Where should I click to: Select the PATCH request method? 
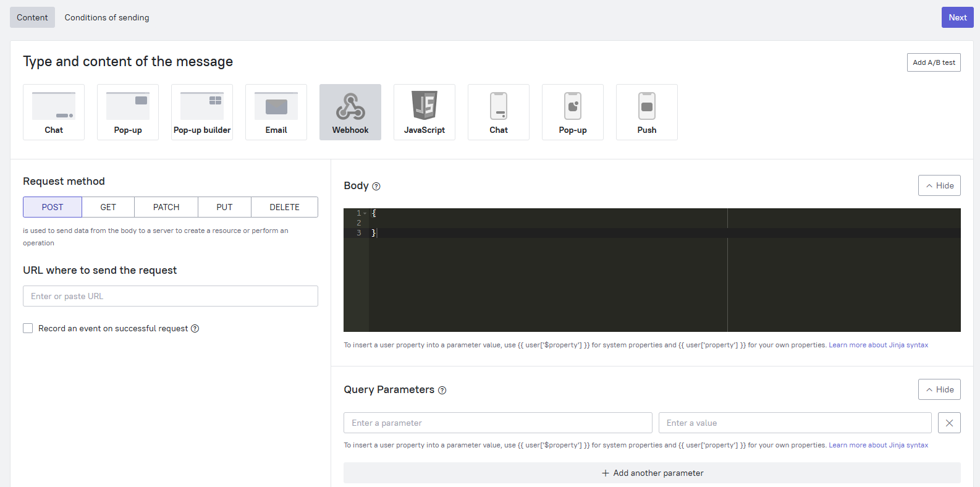coord(166,207)
